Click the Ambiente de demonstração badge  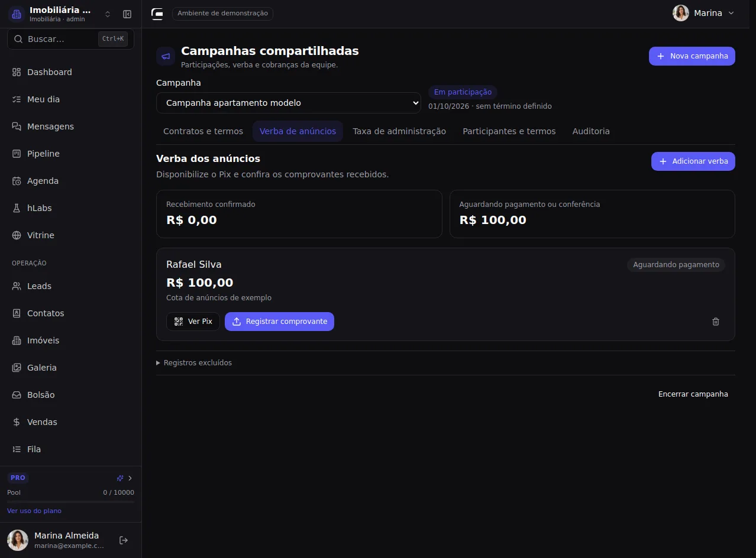(x=222, y=13)
